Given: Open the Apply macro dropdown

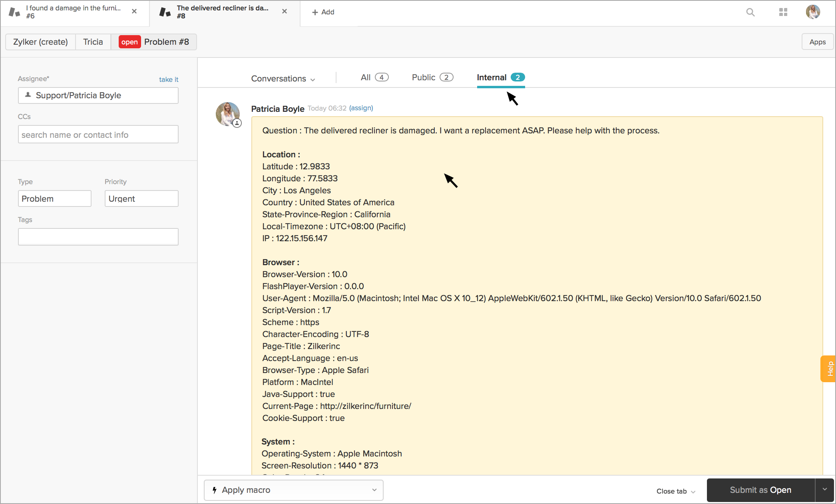Looking at the screenshot, I should [x=294, y=490].
